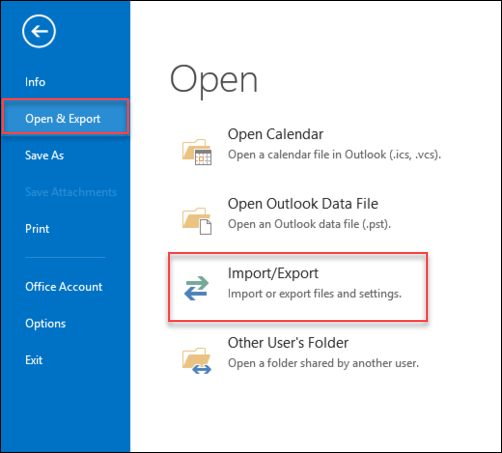Click the back arrow circle icon
502x453 pixels.
tap(39, 31)
